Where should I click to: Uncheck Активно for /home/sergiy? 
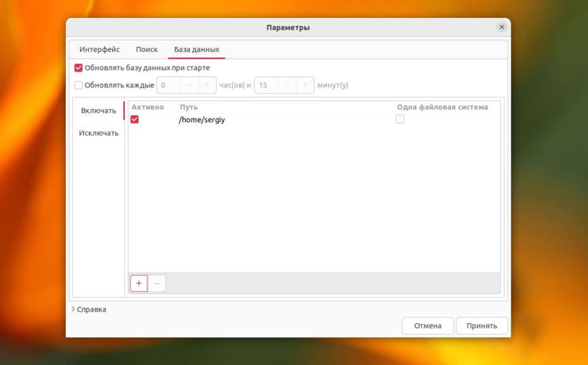(134, 119)
